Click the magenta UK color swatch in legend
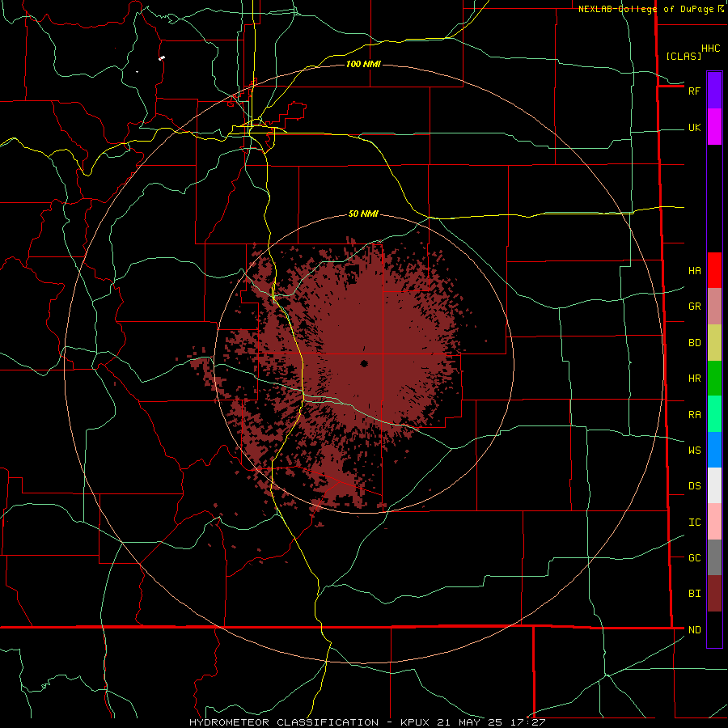Viewport: 728px width, 728px height. (714, 127)
